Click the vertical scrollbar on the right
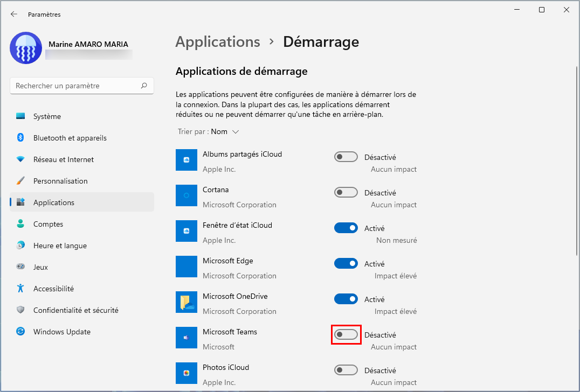This screenshot has width=580, height=392. pos(577,161)
